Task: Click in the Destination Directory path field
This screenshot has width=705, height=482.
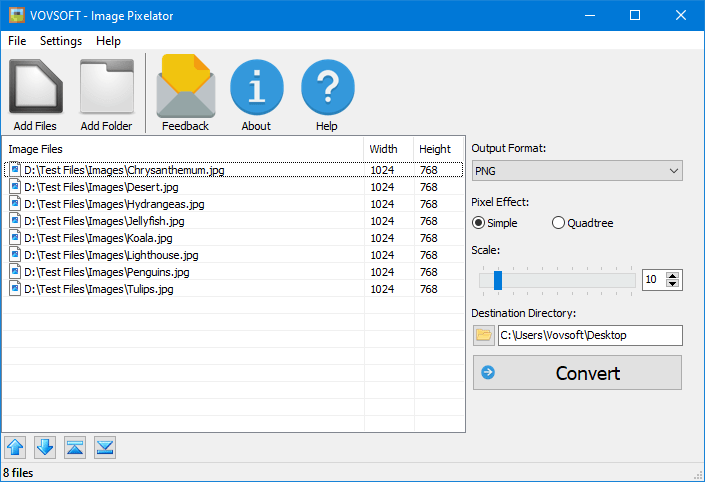Action: [590, 335]
